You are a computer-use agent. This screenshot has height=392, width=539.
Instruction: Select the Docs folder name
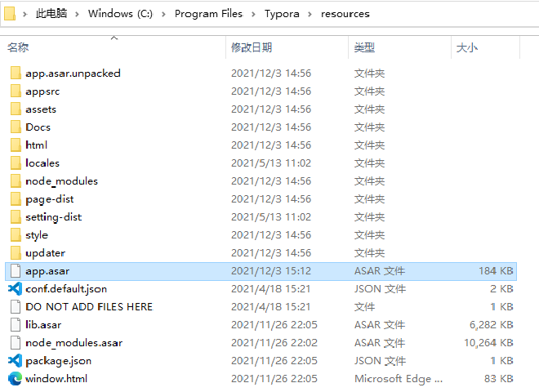(x=38, y=127)
